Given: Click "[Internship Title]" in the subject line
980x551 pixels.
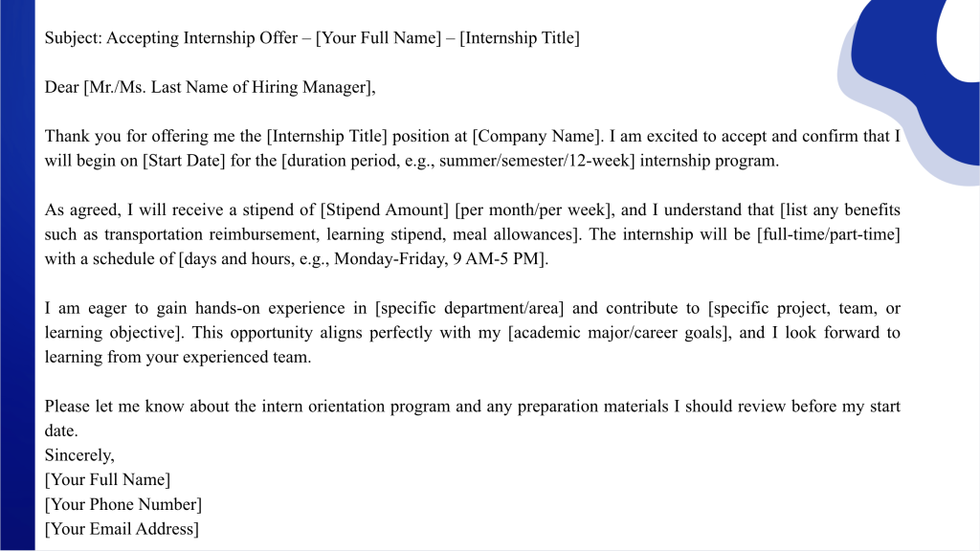Looking at the screenshot, I should pyautogui.click(x=520, y=38).
